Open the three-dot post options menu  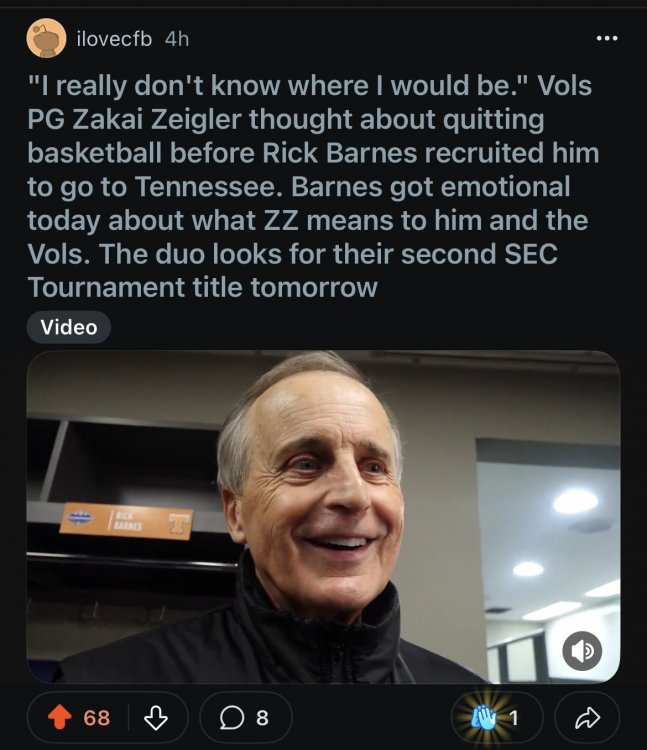point(607,39)
